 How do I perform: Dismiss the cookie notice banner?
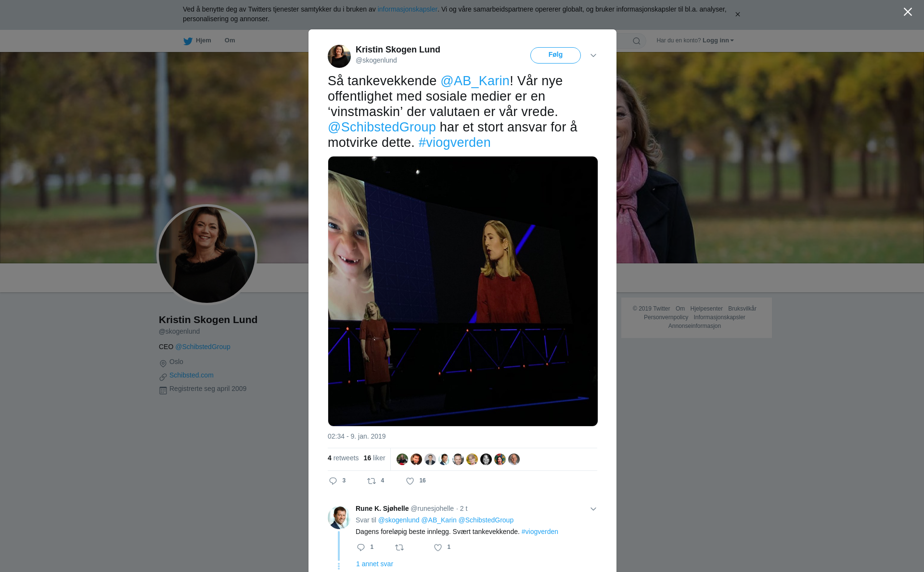pos(737,14)
